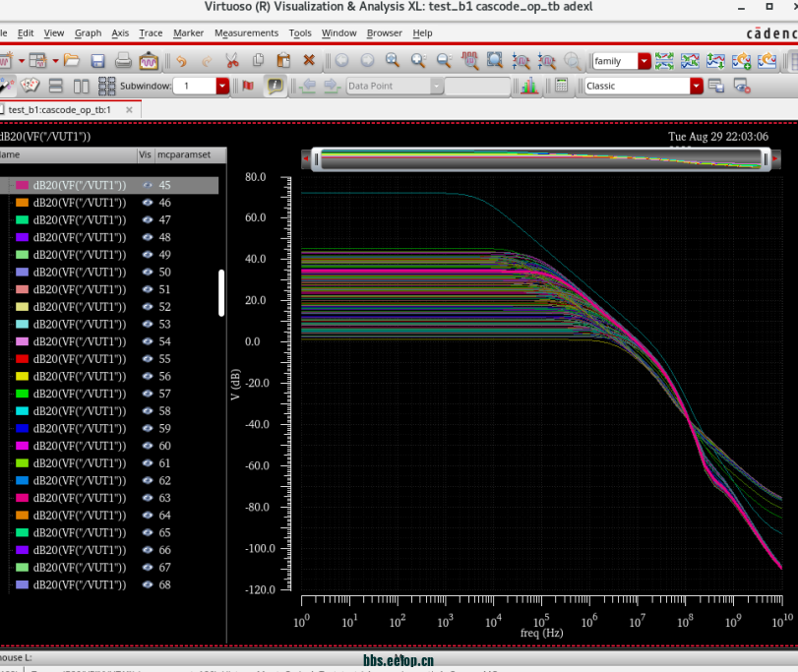
Task: Delete selection with orange X icon
Action: (x=308, y=60)
